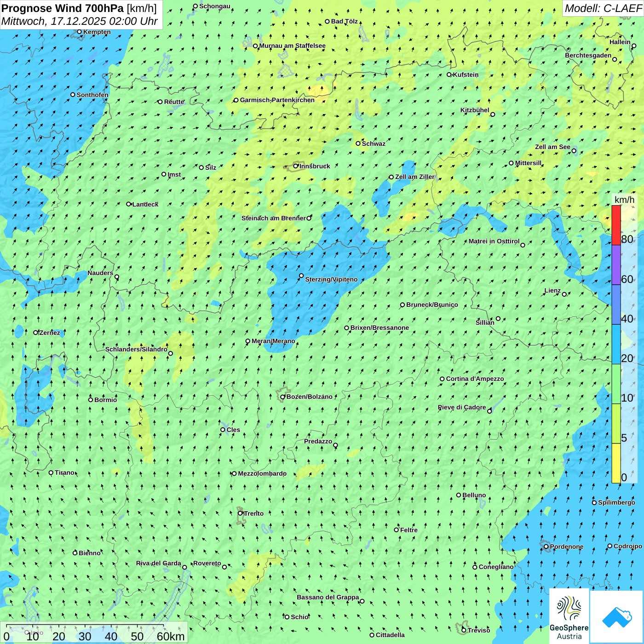This screenshot has height=644, width=644.
Task: Select the yellow legend segment near 0
Action: (616, 463)
